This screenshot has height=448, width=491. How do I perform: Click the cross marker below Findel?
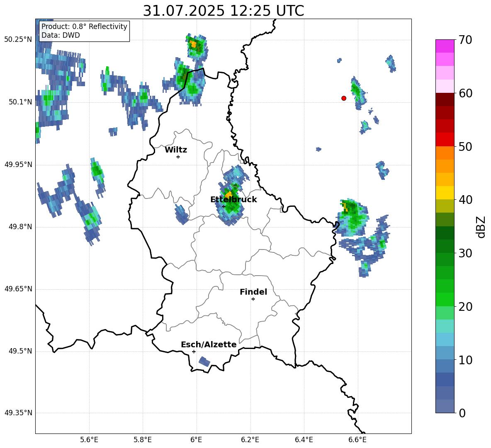[x=253, y=299]
